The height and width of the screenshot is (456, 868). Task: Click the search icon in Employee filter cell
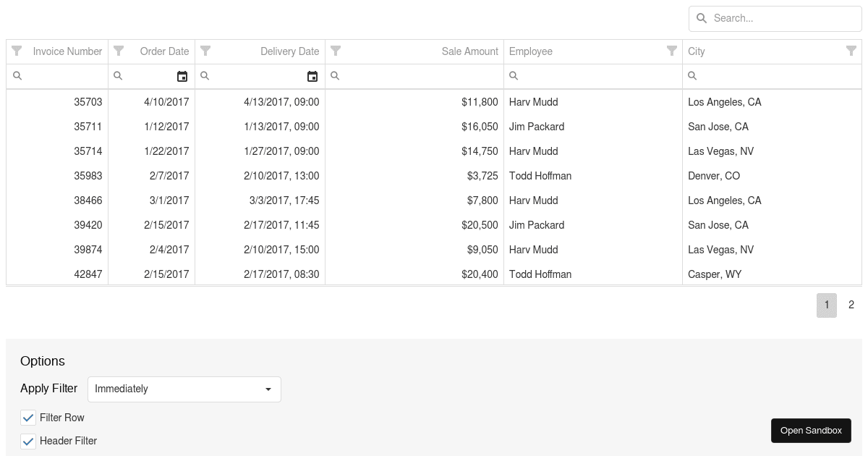point(514,75)
